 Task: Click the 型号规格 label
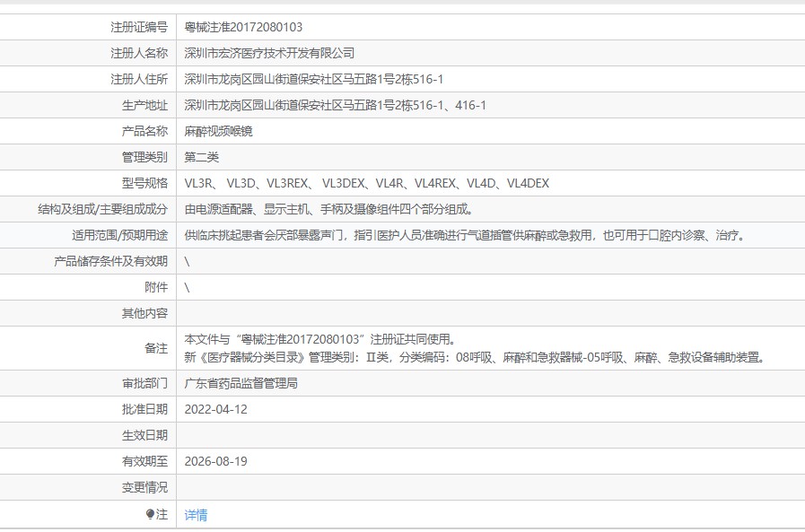click(144, 183)
